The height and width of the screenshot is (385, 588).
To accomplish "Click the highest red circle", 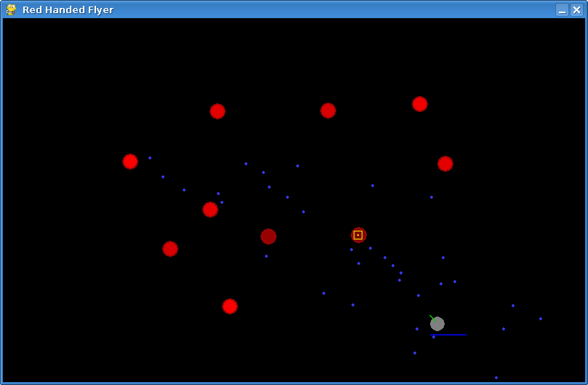I will click(x=420, y=104).
